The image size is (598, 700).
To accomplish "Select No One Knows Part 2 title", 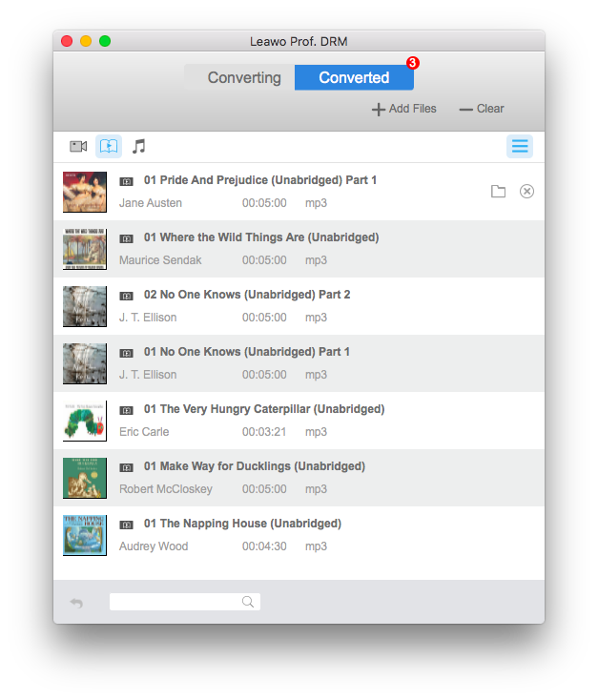I will [247, 295].
